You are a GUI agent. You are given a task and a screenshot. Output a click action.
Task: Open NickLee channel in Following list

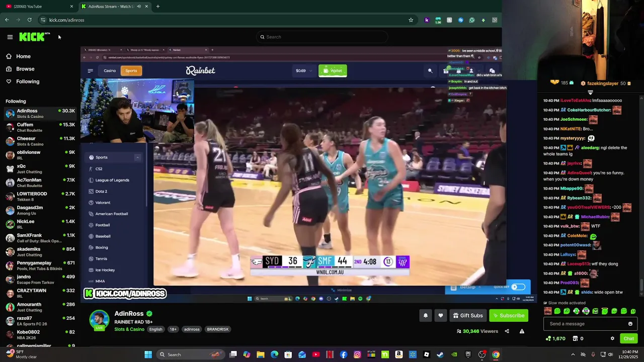[40, 224]
